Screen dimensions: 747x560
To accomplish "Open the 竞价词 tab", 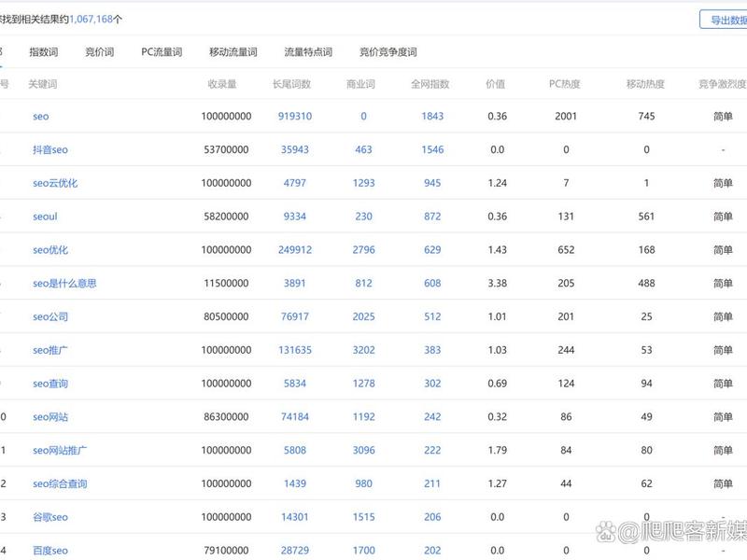I will pyautogui.click(x=99, y=52).
